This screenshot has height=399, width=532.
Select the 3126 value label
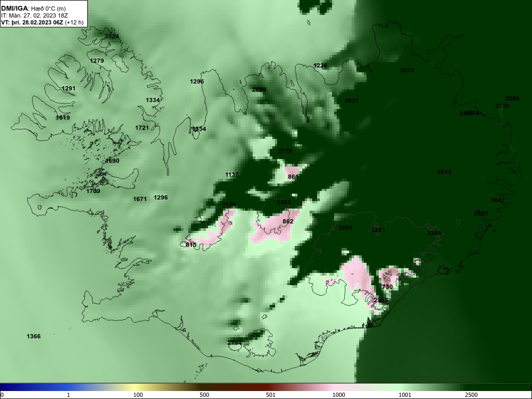tap(229, 205)
